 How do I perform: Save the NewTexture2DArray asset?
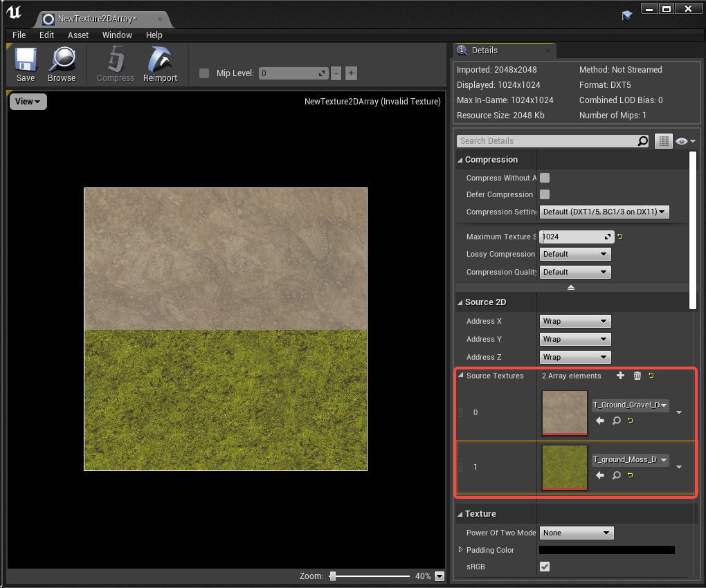[x=25, y=64]
